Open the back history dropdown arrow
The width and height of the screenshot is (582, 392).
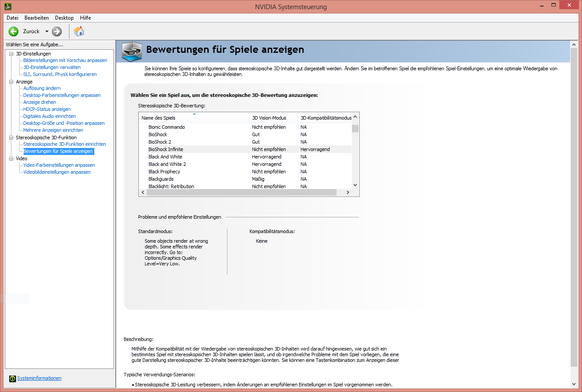47,31
